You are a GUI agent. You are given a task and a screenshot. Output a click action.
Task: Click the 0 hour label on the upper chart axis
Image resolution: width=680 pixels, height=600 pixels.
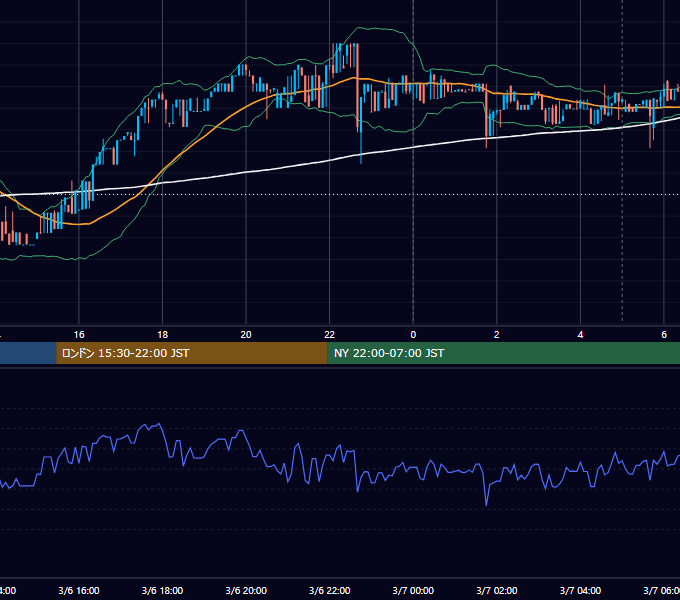click(413, 335)
